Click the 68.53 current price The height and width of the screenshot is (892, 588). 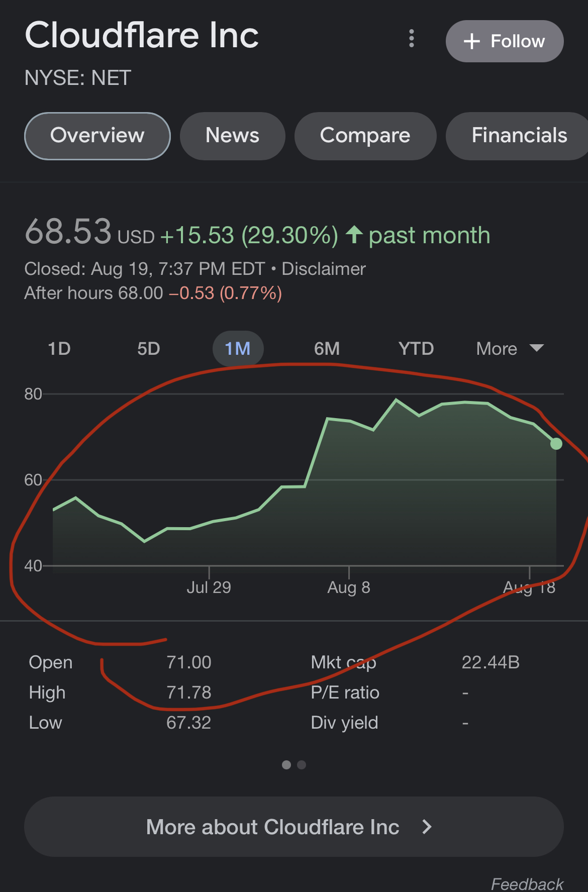coord(68,232)
